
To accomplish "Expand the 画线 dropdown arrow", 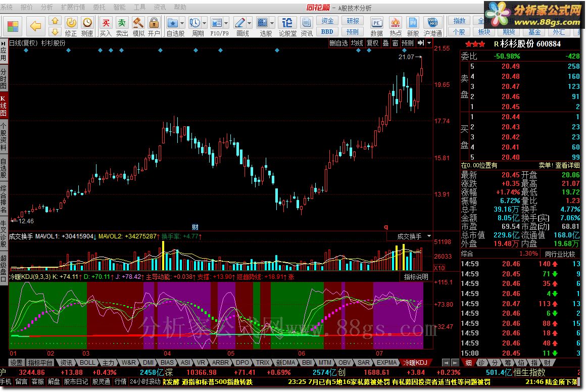I will tap(249, 23).
